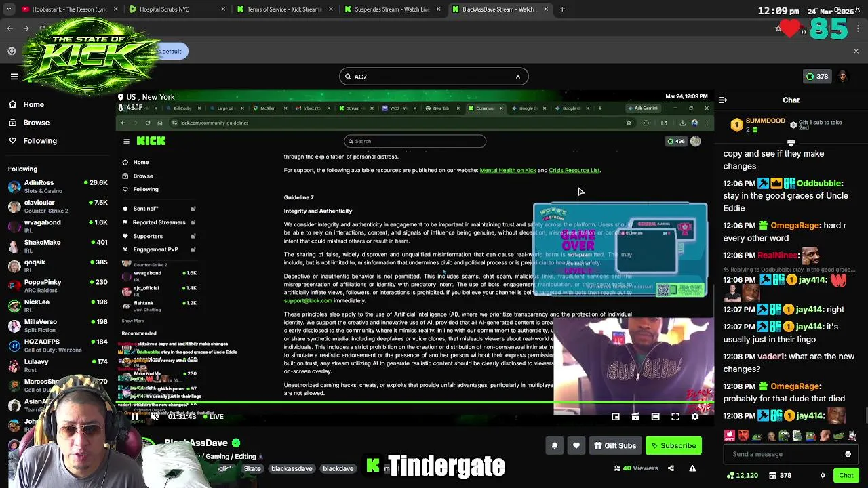
Task: Open the channel store showing 378
Action: (781, 476)
